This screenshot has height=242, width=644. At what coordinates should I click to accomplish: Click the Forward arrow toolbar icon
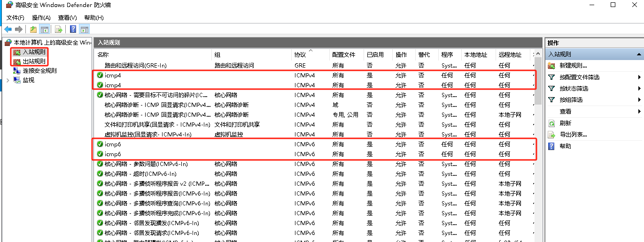tap(19, 30)
